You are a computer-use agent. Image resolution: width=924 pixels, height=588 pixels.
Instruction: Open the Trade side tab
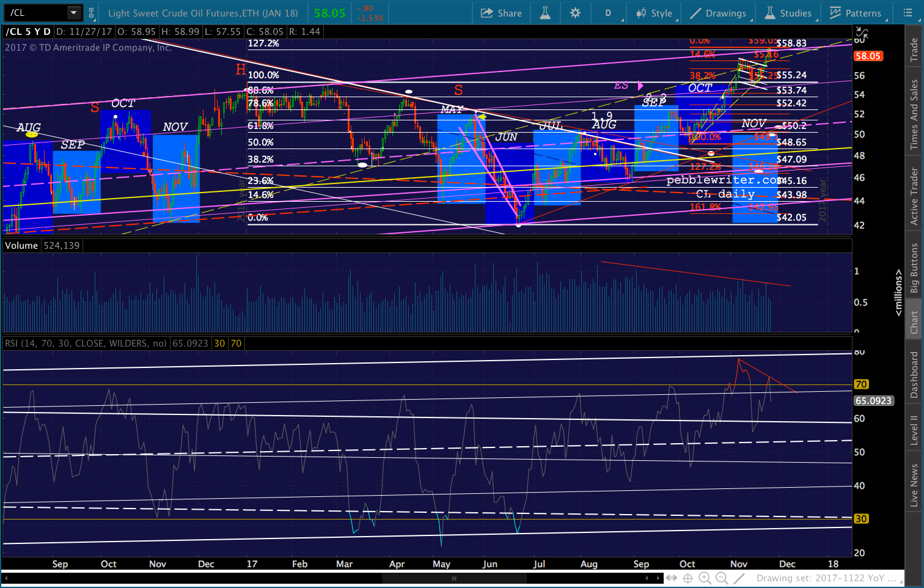tap(914, 50)
